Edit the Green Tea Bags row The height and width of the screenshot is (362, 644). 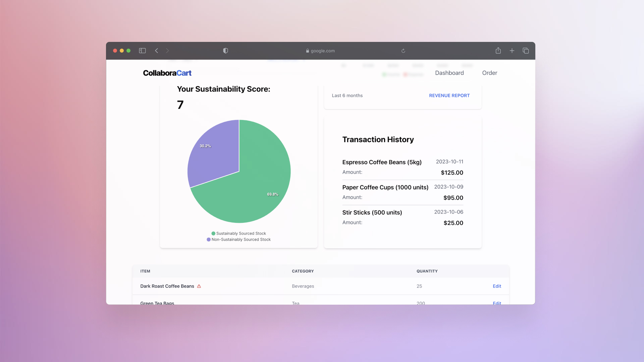point(497,303)
